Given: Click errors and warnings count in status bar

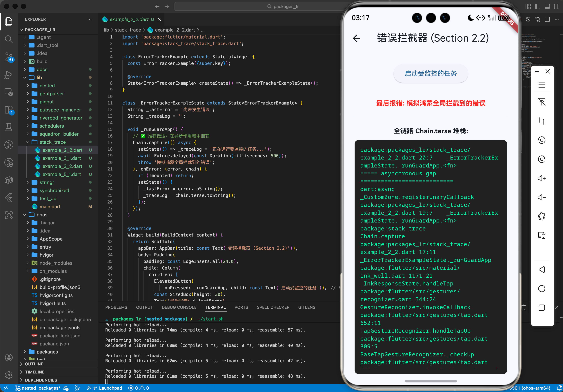Looking at the screenshot, I should click(x=139, y=388).
